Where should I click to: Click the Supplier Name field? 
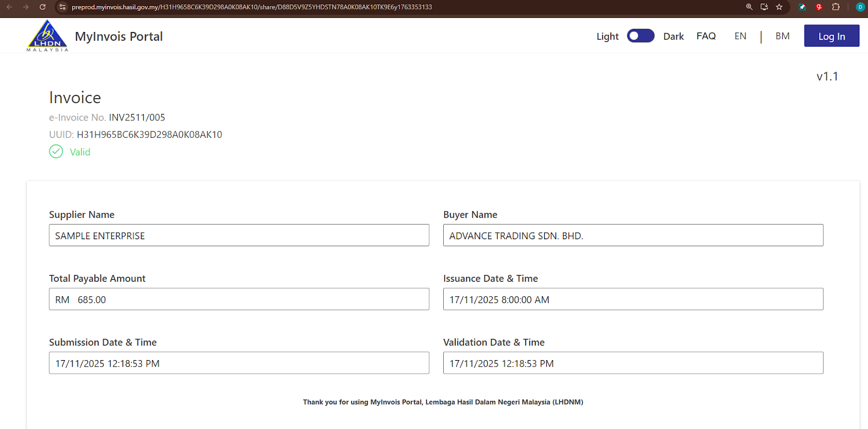click(x=239, y=235)
